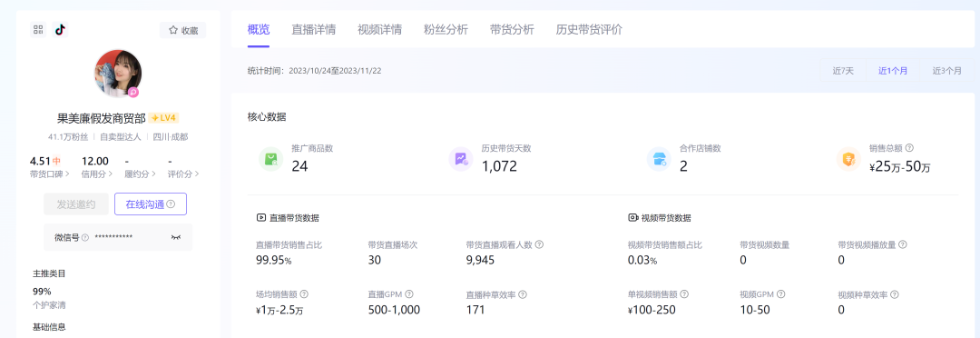The height and width of the screenshot is (338, 980).
Task: Click the orange 销售总额 shield icon
Action: coord(848,159)
